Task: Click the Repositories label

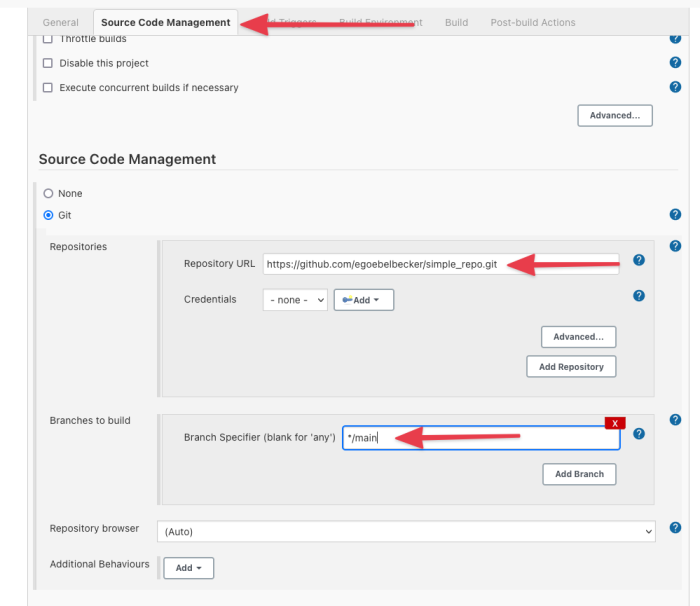Action: tap(78, 247)
